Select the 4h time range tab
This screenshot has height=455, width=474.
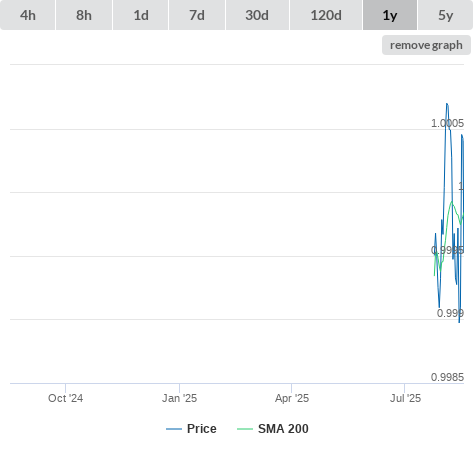click(28, 15)
